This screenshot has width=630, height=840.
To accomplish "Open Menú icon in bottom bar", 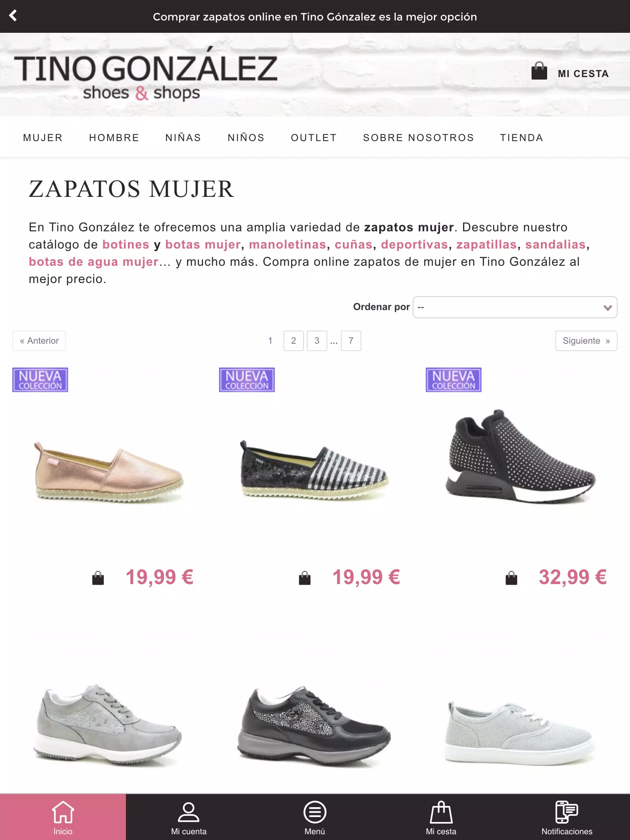I will pyautogui.click(x=315, y=817).
